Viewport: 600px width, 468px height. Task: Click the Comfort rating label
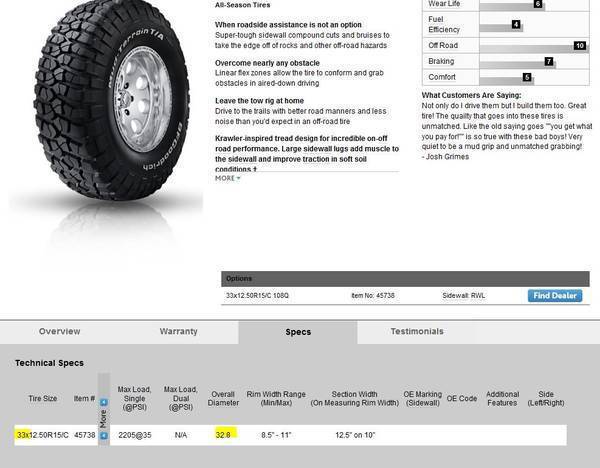point(442,77)
